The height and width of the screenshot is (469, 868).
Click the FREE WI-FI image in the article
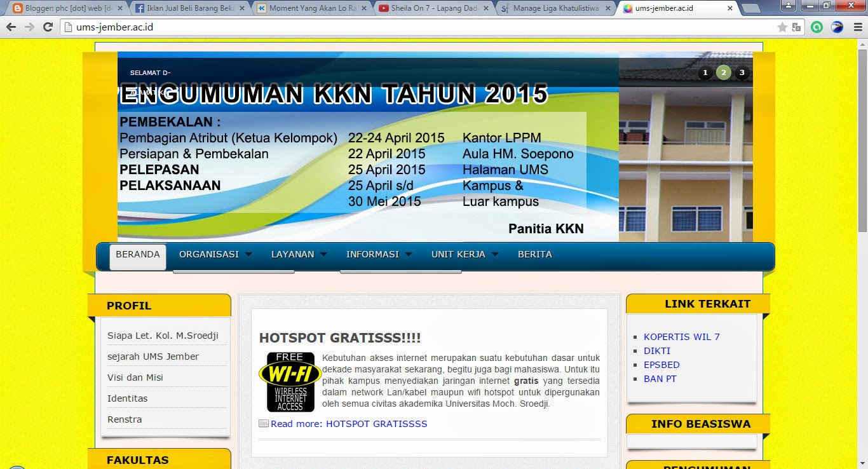[x=290, y=382]
